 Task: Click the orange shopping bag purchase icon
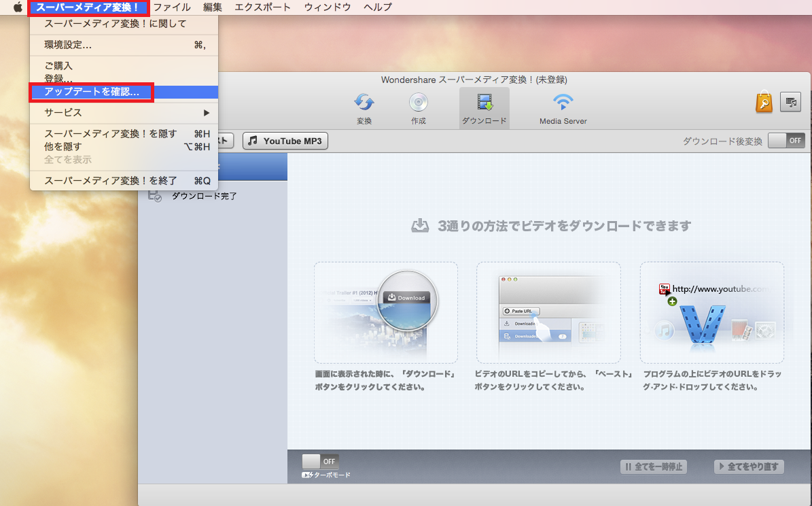coord(764,101)
